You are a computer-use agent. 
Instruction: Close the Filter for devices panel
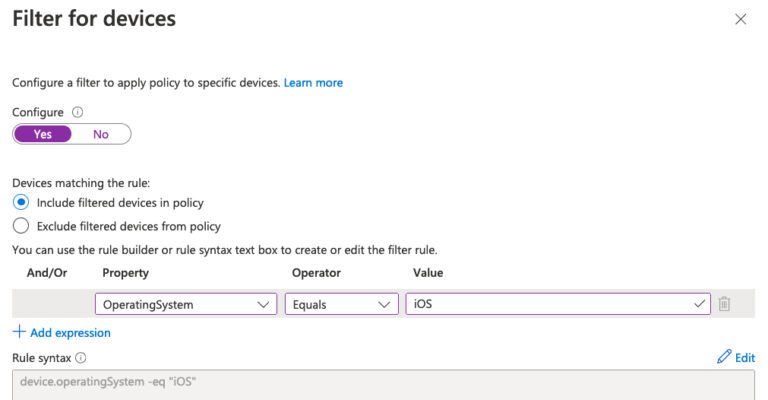click(x=740, y=19)
